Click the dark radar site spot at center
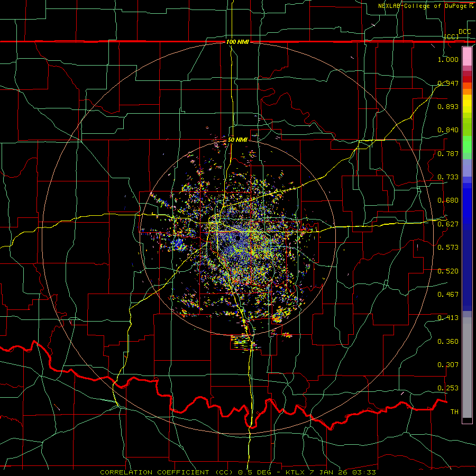 tap(237, 239)
